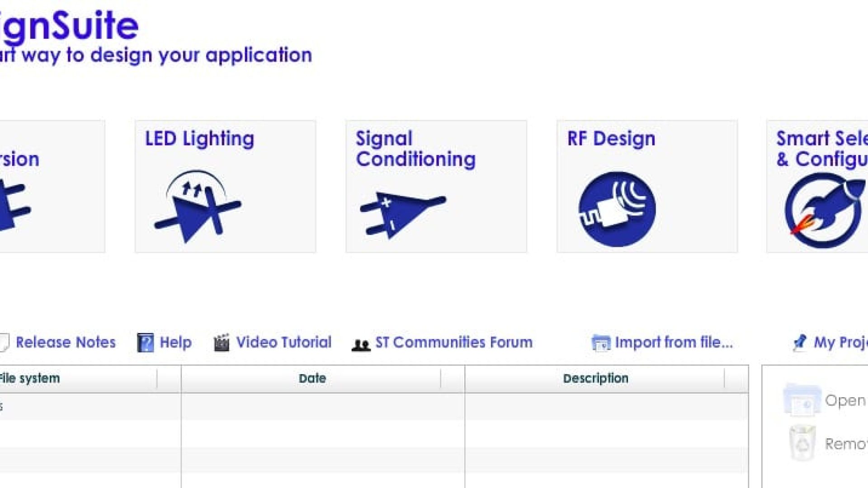Sort by the Description column header

(595, 378)
